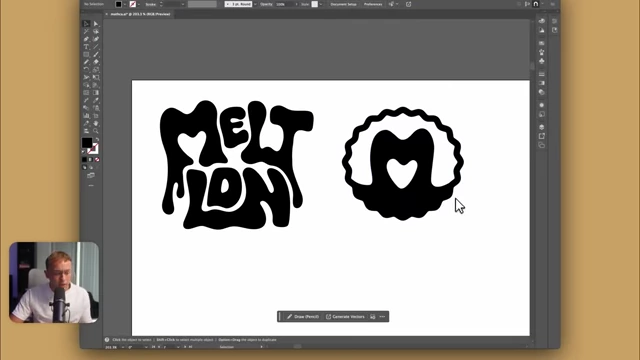Viewport: 640px width, 360px height.
Task: Open the Transparency panel icon
Action: point(542,93)
